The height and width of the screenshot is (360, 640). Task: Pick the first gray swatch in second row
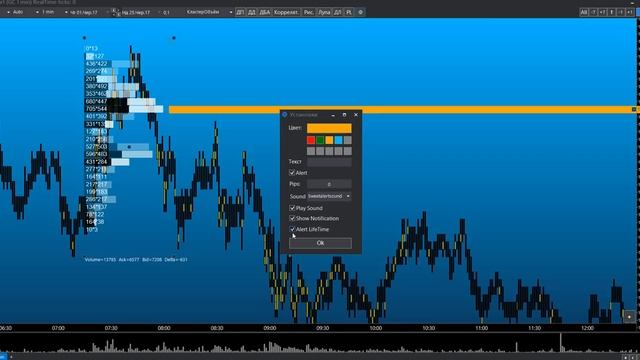tap(311, 151)
